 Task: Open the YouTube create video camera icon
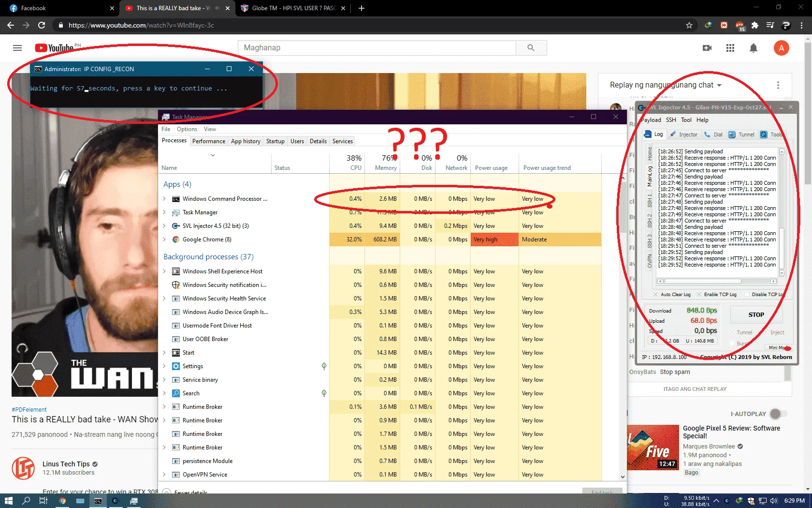click(x=707, y=48)
